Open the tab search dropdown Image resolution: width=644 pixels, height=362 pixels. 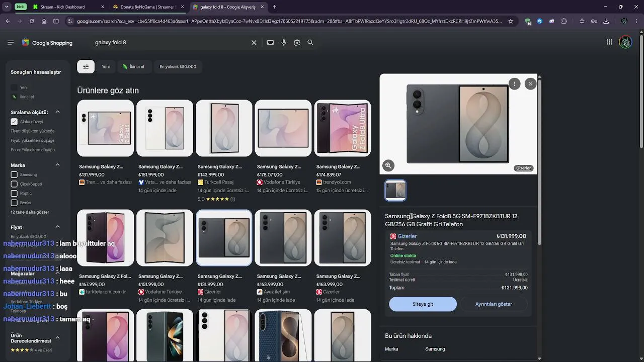coord(7,7)
